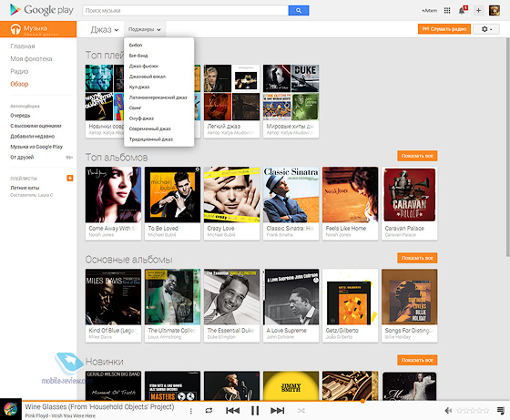Click the Слушать радио button

(444, 29)
